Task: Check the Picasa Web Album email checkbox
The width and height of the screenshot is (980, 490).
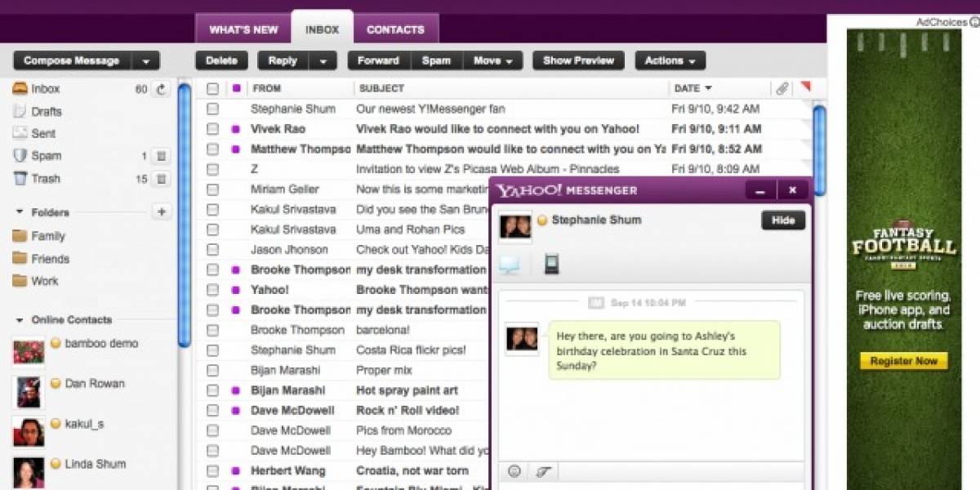Action: [x=212, y=169]
